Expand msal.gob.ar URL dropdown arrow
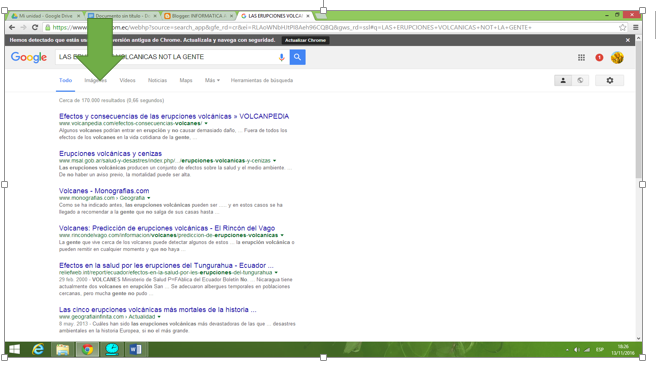 (x=274, y=161)
